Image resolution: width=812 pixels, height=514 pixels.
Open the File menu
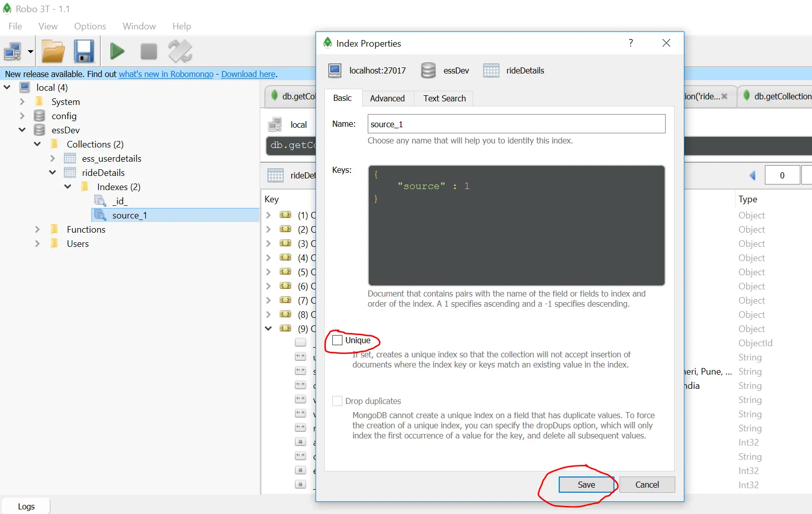15,26
